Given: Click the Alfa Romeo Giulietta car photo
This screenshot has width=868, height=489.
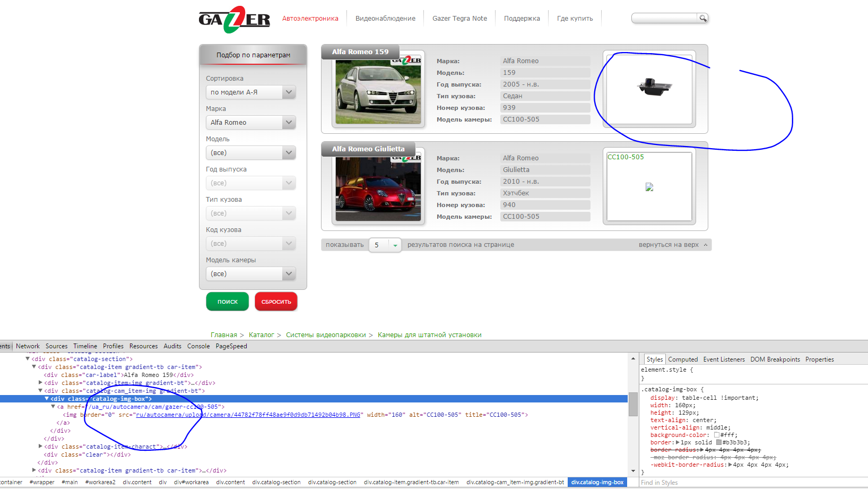Looking at the screenshot, I should point(378,187).
